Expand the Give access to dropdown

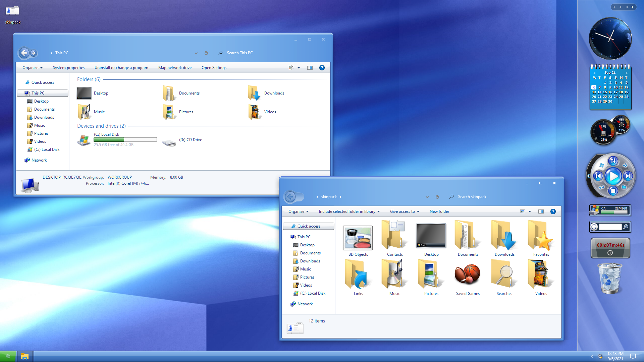coord(405,212)
